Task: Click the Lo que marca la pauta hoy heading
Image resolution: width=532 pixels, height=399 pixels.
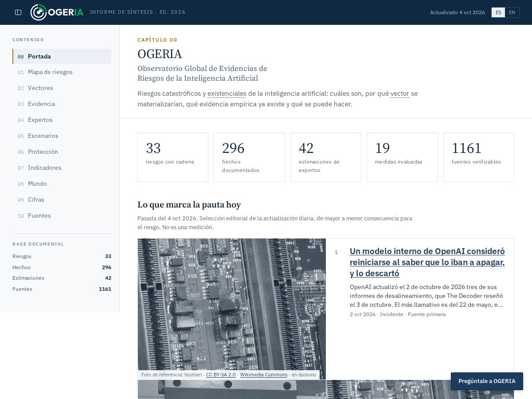Action: (x=189, y=205)
